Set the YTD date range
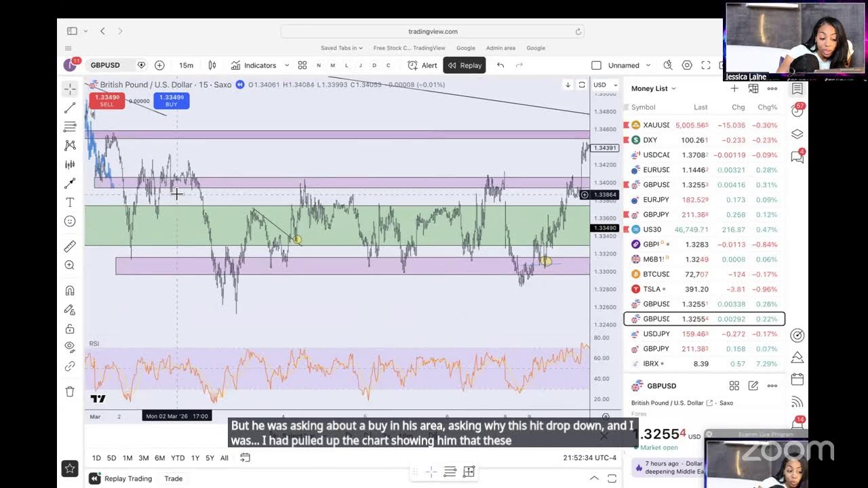868x488 pixels. tap(178, 458)
